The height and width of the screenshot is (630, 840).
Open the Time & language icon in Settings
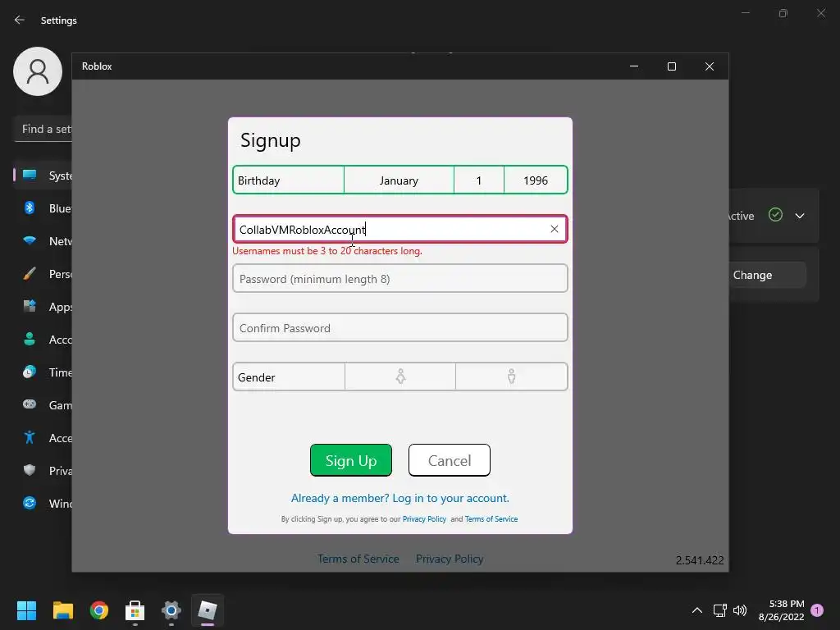click(30, 372)
